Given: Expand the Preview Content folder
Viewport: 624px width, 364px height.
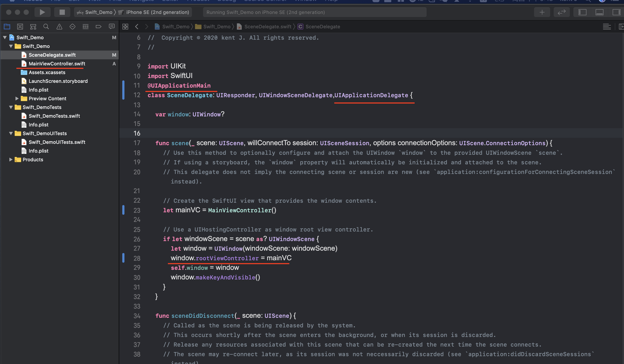Looking at the screenshot, I should (x=17, y=99).
